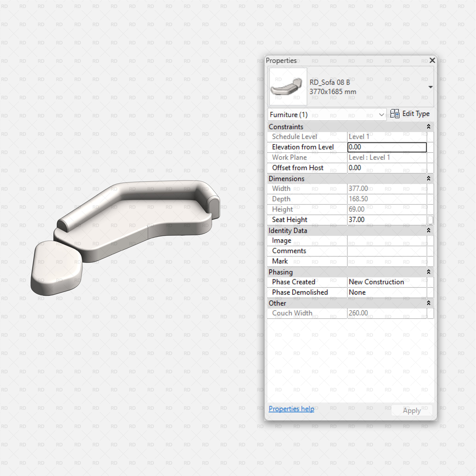Open the Properties help link
The image size is (476, 476).
(x=291, y=409)
